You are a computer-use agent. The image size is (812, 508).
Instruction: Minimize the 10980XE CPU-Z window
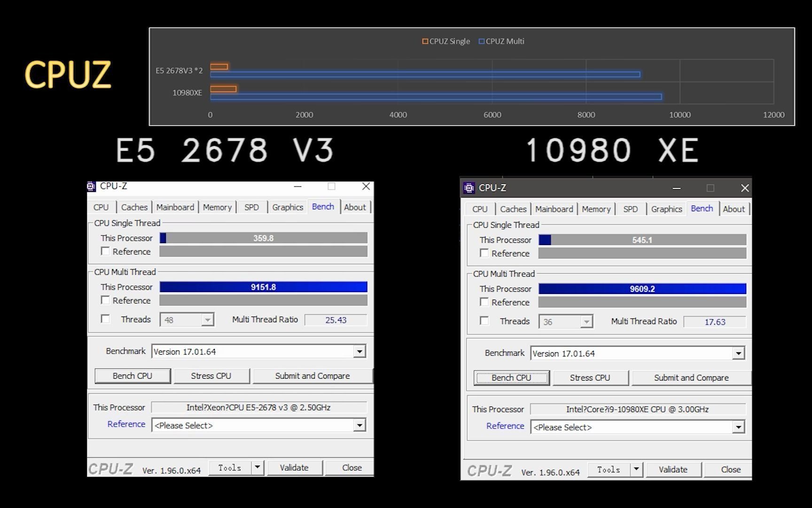click(676, 188)
